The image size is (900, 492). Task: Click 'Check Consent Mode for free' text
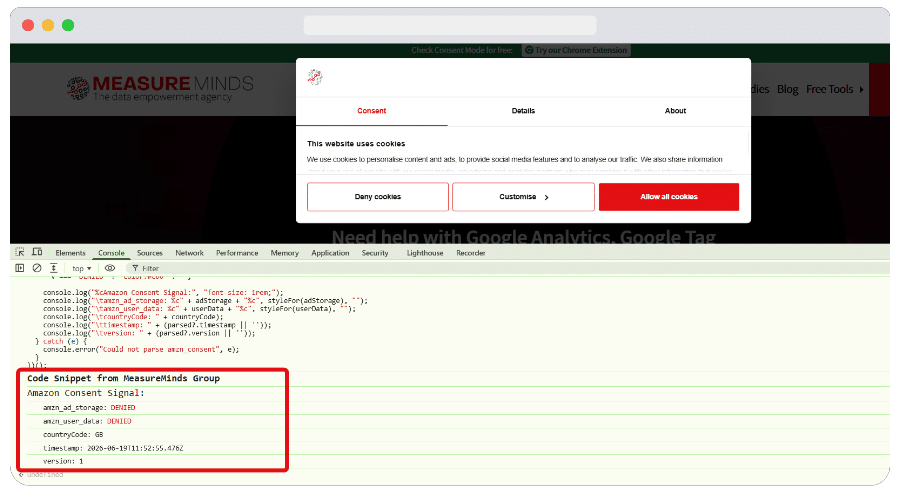pos(462,51)
